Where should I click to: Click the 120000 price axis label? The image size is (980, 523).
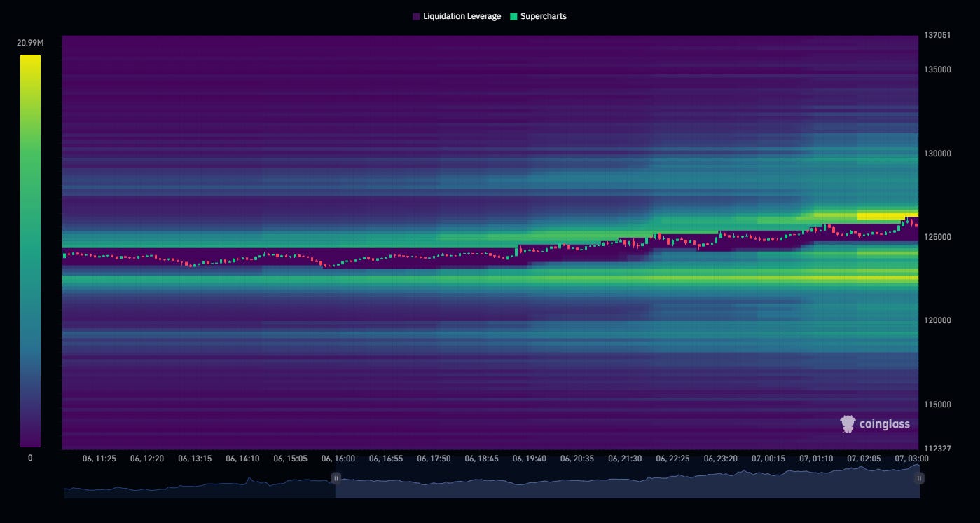937,320
